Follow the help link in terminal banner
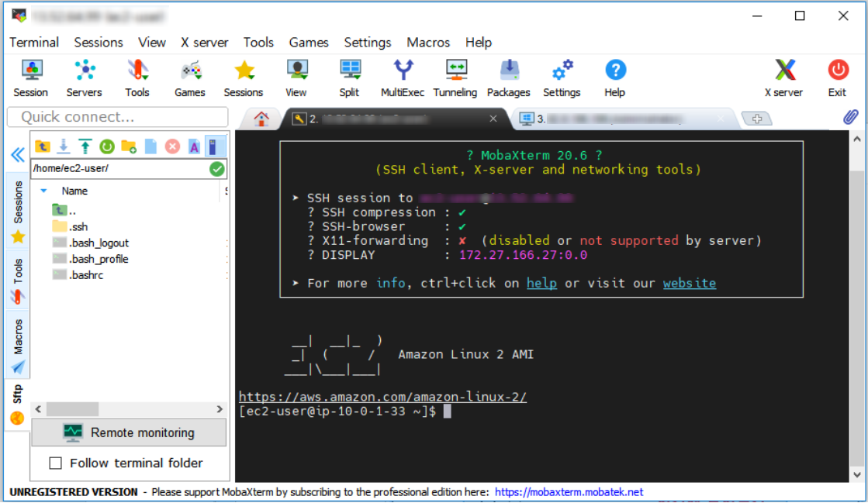The image size is (868, 503). (x=541, y=284)
